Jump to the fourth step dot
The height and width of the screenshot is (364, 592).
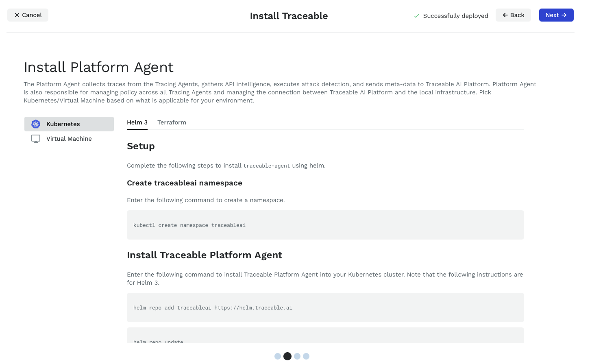[x=306, y=356]
